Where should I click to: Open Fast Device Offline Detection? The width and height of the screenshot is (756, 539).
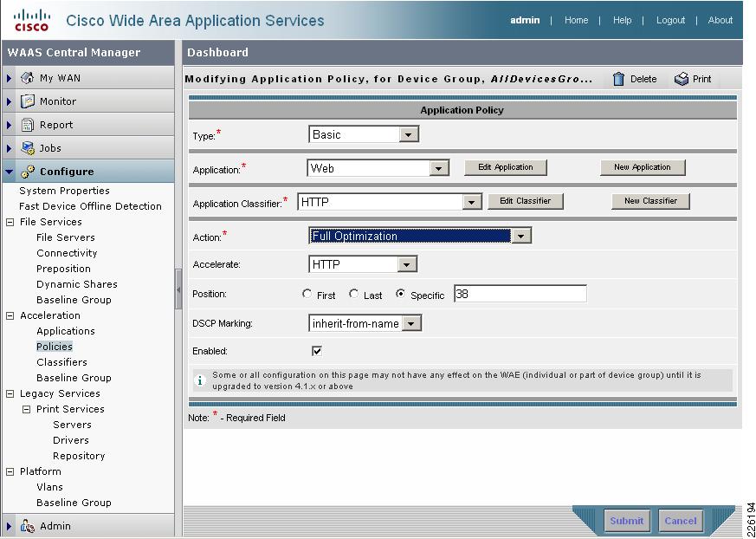coord(90,206)
